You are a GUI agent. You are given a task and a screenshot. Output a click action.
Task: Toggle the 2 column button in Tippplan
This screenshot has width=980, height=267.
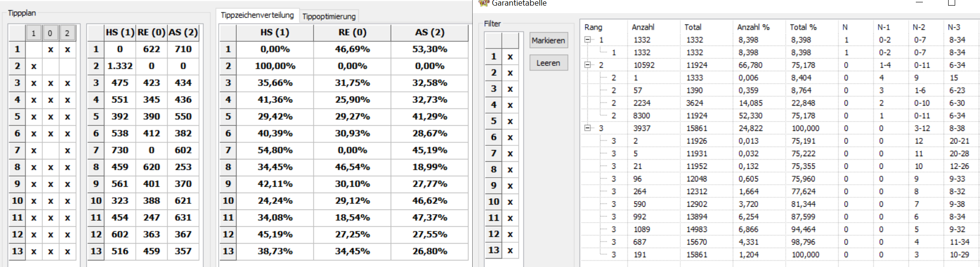pos(67,33)
